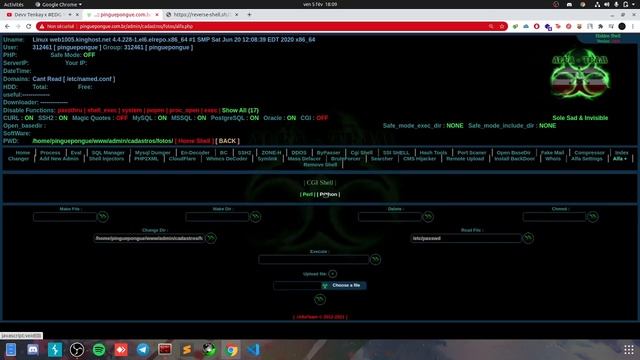640x360 pixels.
Task: Switch to the Devv Tenkay YouTube tab
Action: [39, 15]
